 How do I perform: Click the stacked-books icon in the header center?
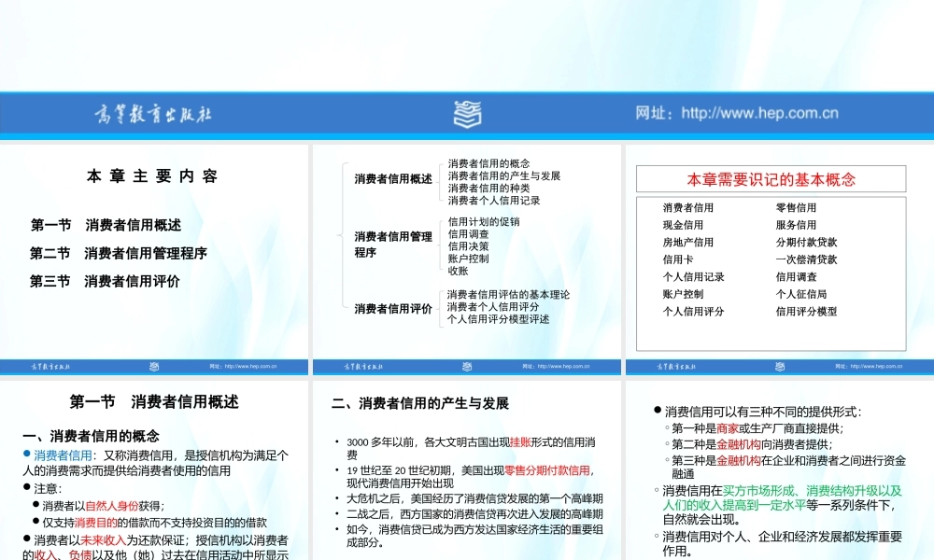(x=466, y=114)
